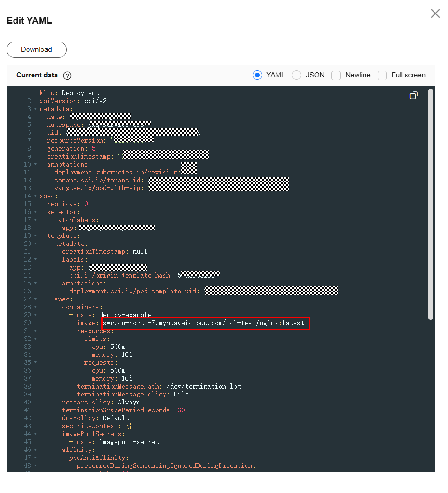Click the Download button

36,50
